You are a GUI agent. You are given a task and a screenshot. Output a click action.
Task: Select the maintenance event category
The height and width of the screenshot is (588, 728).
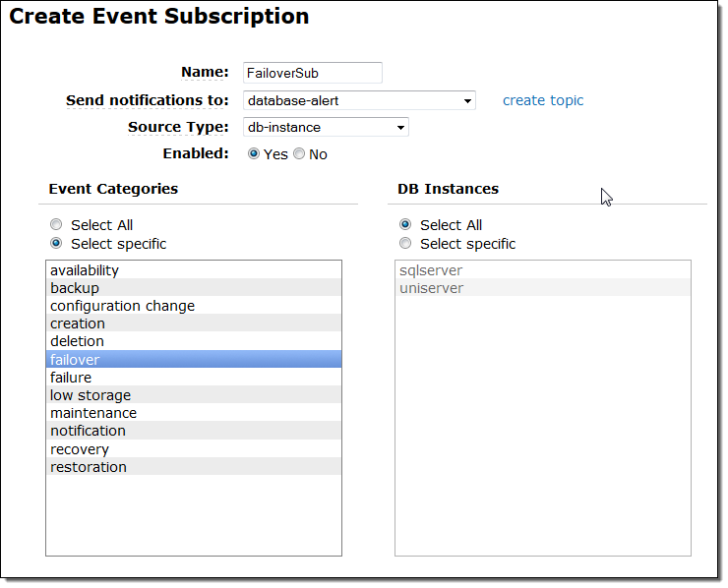[x=93, y=413]
